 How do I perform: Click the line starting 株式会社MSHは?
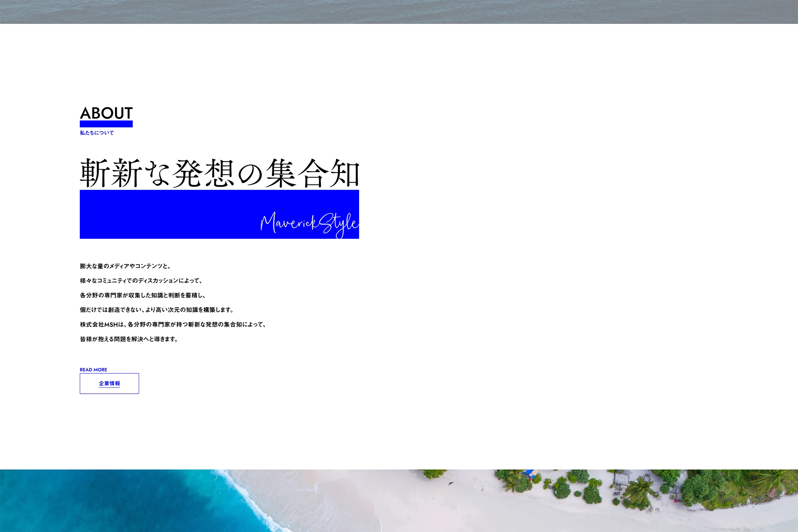coord(172,325)
